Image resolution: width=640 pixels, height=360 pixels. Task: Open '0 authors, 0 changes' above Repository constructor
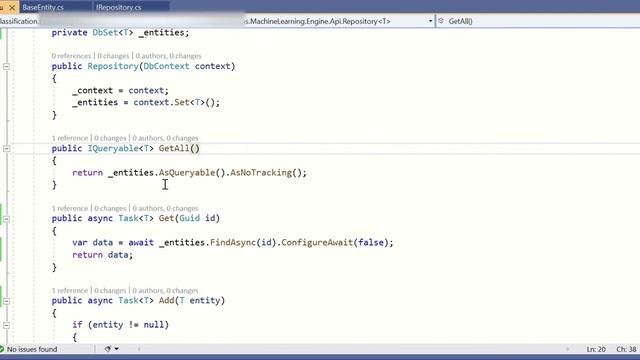pyautogui.click(x=168, y=56)
